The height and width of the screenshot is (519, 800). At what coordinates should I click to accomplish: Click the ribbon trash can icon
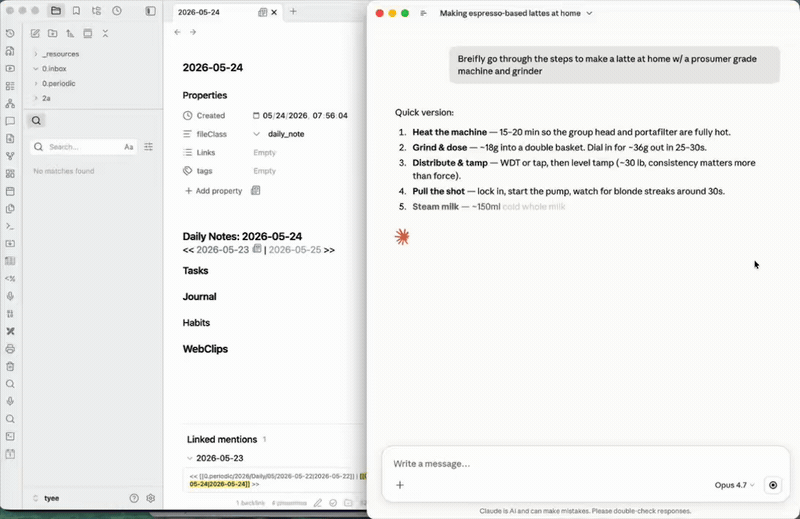pos(10,366)
